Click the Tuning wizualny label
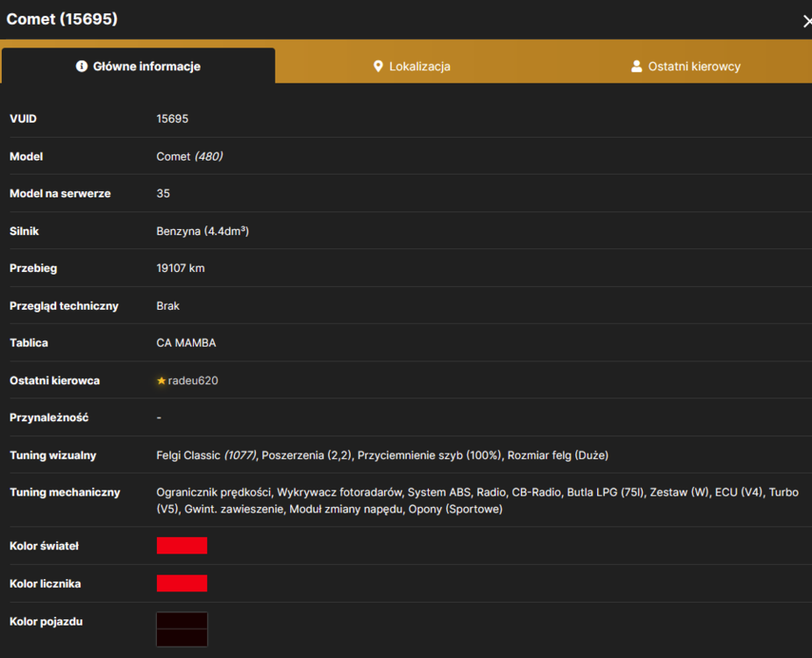The image size is (812, 658). click(53, 455)
